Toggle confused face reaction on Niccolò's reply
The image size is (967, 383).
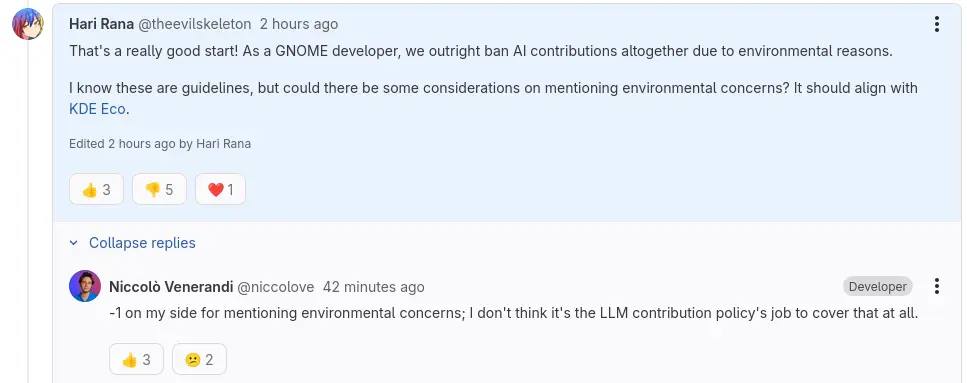pos(199,360)
